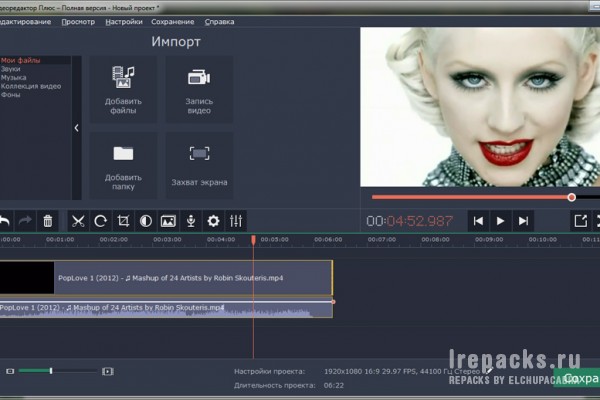Split clip with scissors icon
This screenshot has width=600, height=400.
coord(78,221)
